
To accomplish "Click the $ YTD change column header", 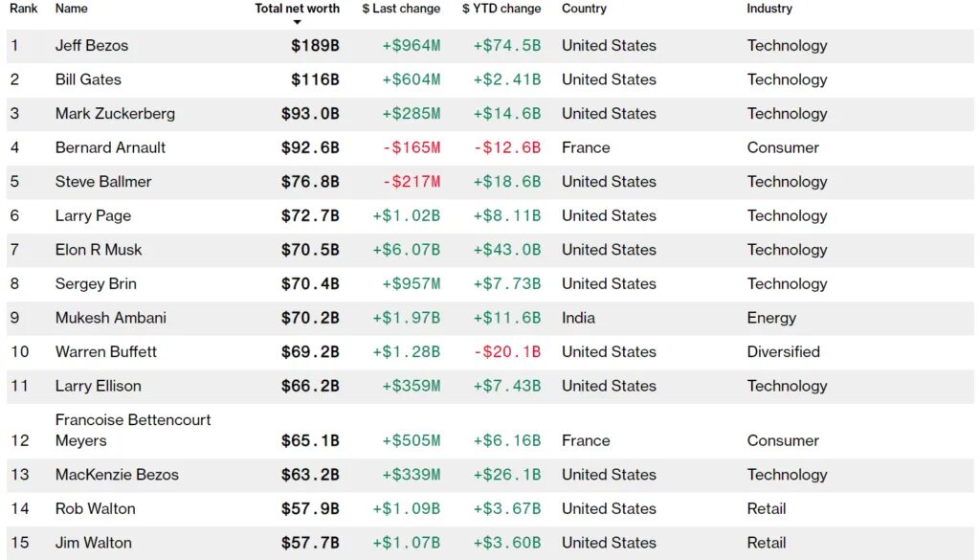I will [x=501, y=9].
